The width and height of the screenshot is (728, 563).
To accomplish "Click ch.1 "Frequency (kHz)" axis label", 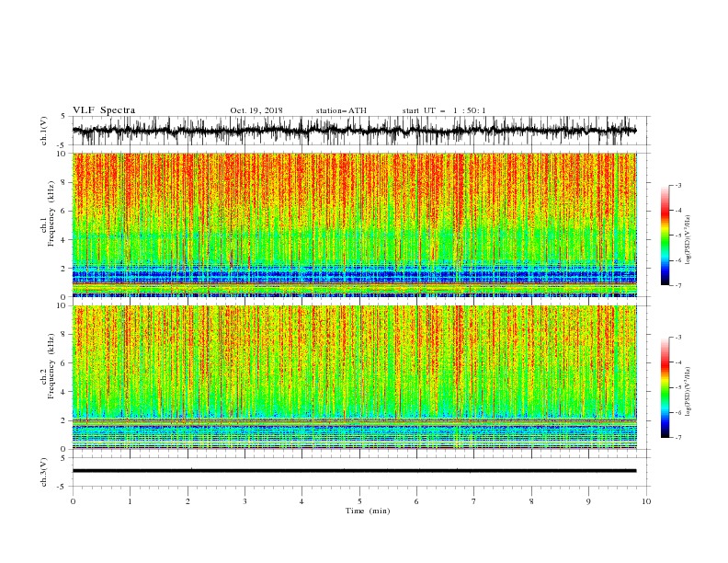I will coord(51,213).
